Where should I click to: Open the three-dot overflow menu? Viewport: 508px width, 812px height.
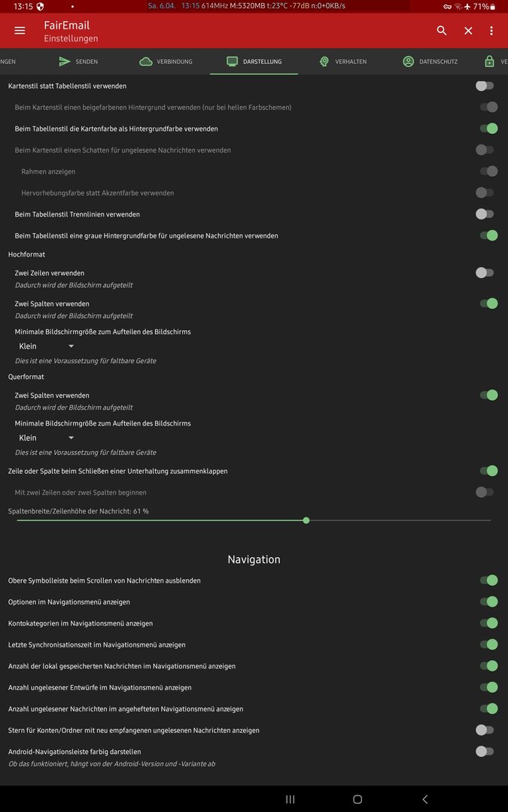[x=491, y=31]
